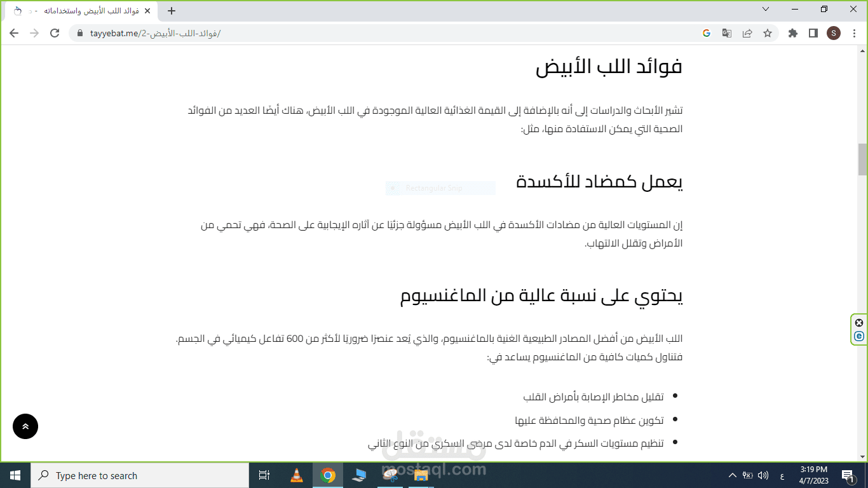868x488 pixels.
Task: Open the Extensions puzzle icon
Action: pyautogui.click(x=792, y=33)
